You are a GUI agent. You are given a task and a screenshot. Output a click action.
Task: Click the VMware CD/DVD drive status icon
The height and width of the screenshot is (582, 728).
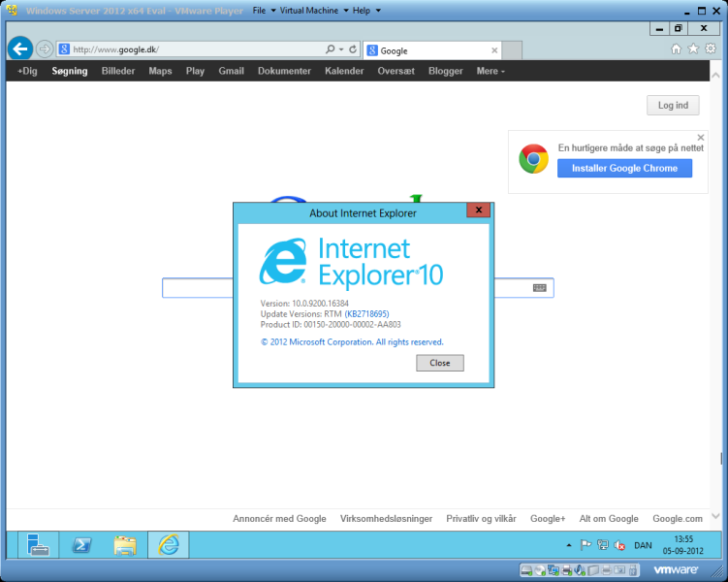pos(540,570)
